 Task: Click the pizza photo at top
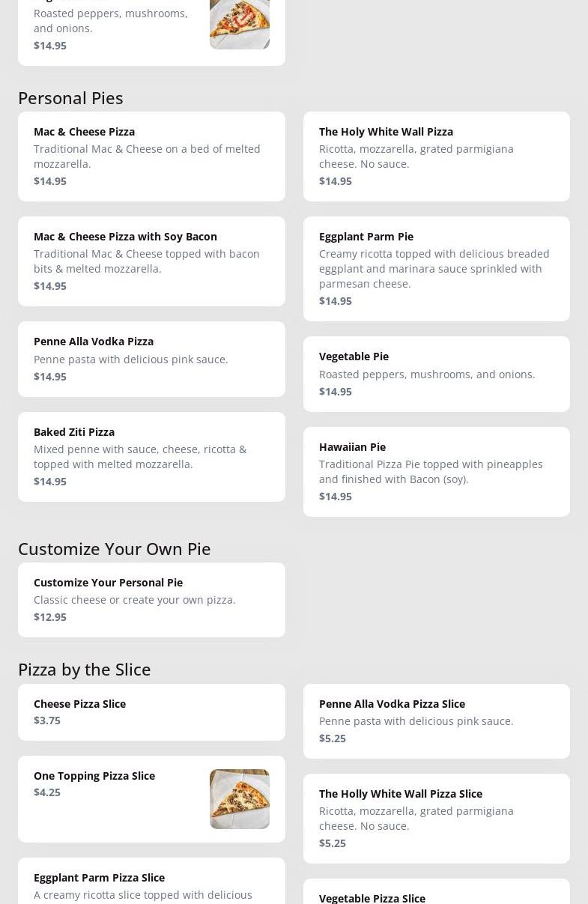[x=240, y=22]
